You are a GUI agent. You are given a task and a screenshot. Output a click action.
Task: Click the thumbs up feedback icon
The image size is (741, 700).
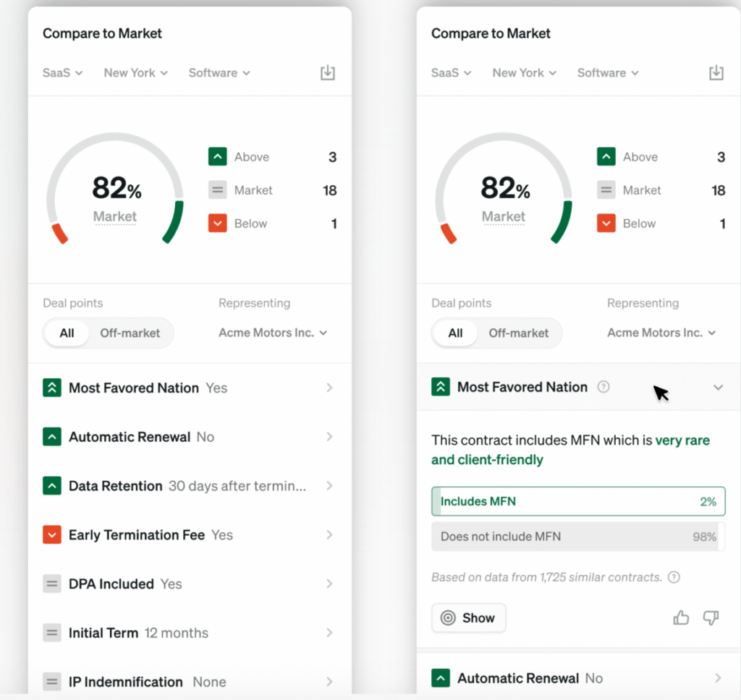(x=681, y=618)
